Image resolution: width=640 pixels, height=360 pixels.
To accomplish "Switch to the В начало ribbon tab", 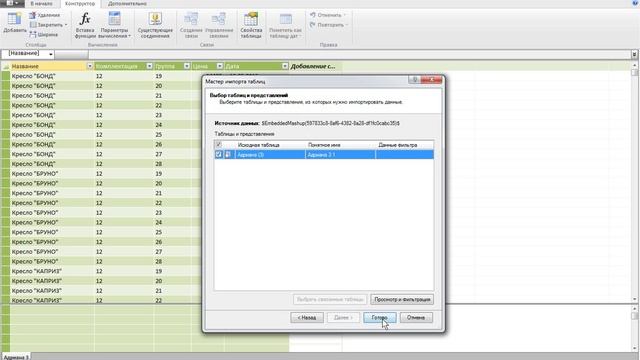I will click(x=42, y=4).
